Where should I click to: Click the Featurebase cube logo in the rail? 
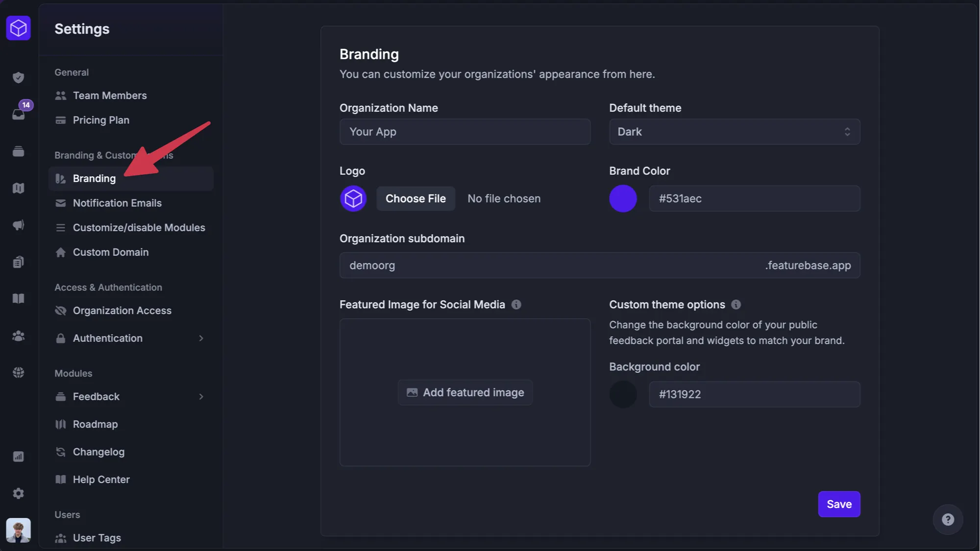tap(18, 28)
